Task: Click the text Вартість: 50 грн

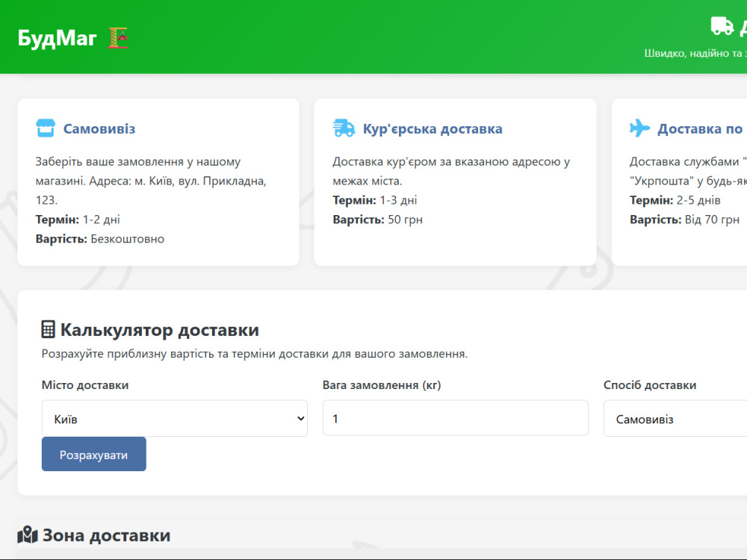Action: tap(377, 220)
